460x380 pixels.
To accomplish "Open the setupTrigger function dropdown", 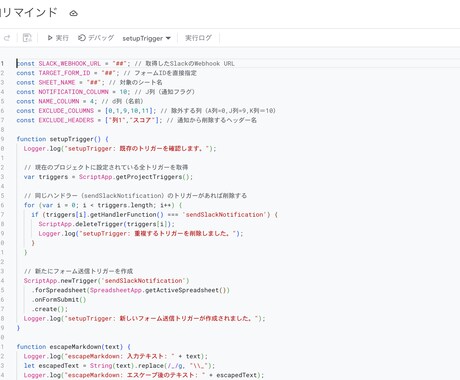I will (147, 38).
